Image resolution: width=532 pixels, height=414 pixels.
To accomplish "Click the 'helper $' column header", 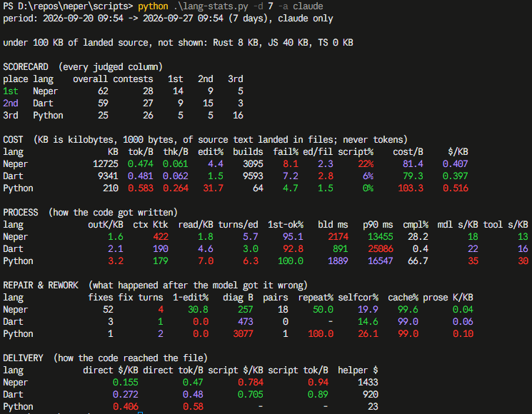I will coord(358,370).
